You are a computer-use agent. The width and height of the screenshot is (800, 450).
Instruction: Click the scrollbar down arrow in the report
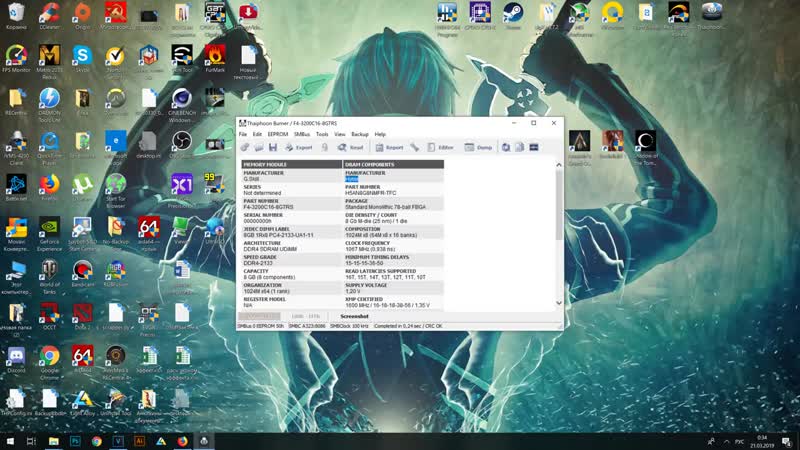click(559, 303)
